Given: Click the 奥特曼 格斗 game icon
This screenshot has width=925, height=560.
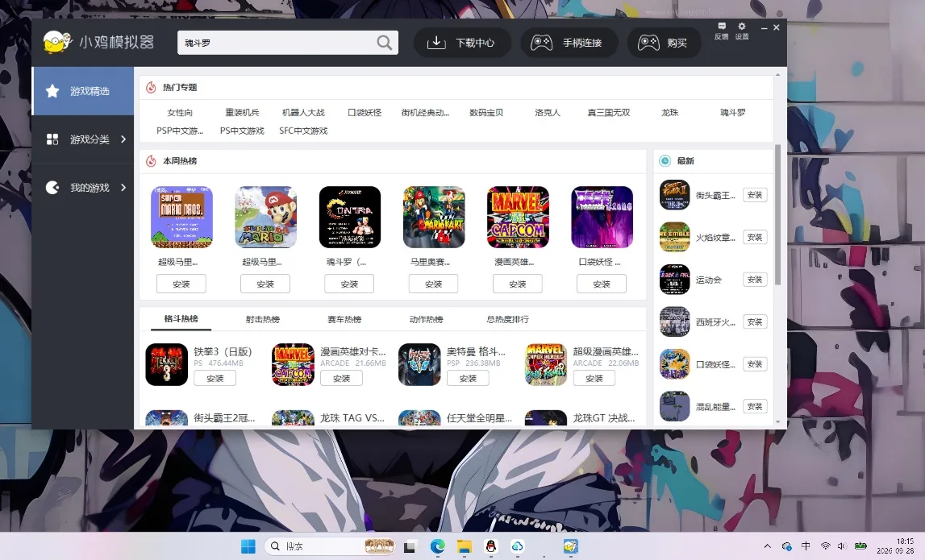Looking at the screenshot, I should [x=419, y=364].
